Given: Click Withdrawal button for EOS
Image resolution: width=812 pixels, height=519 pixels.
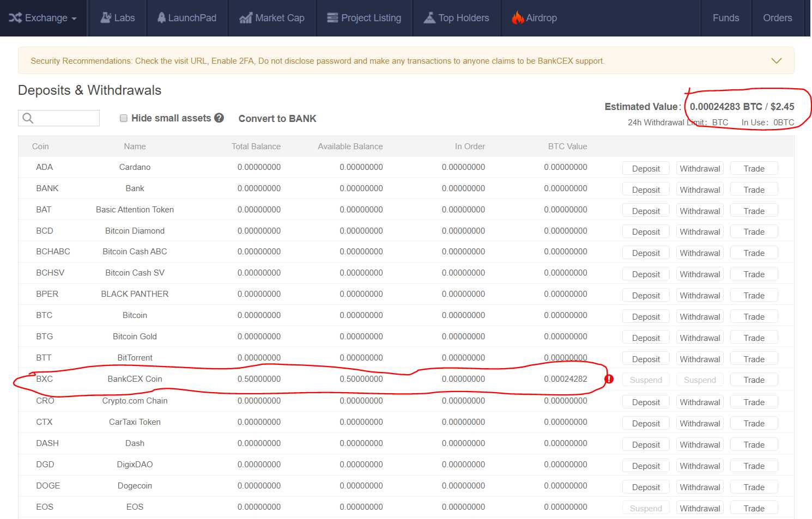Looking at the screenshot, I should (700, 509).
